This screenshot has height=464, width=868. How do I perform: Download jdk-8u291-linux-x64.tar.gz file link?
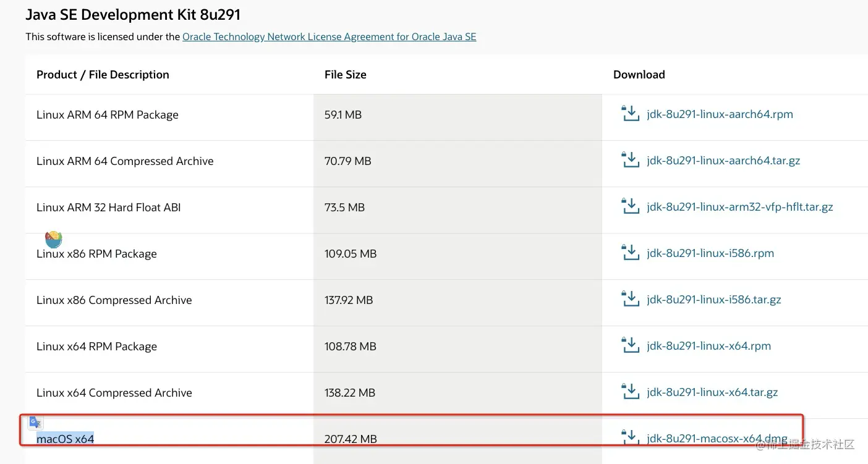(712, 392)
